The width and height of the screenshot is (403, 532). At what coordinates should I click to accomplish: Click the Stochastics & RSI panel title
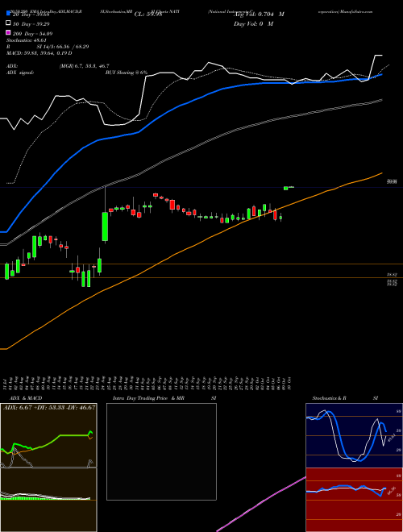point(345,398)
